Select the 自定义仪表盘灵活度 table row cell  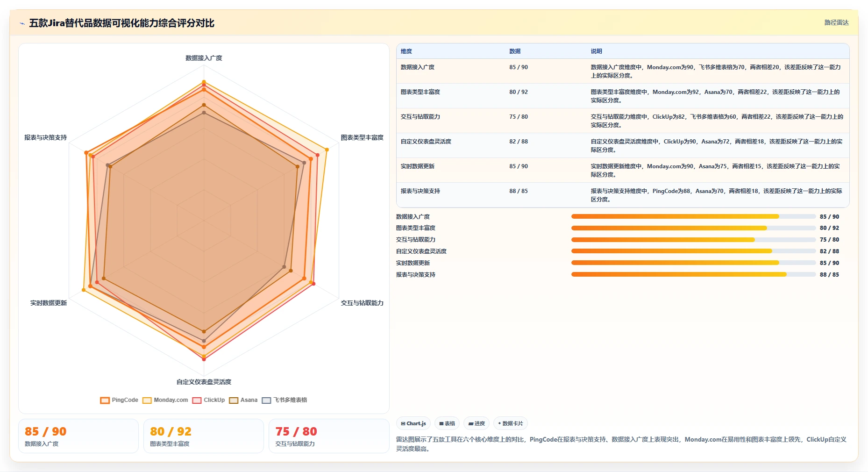(x=426, y=142)
